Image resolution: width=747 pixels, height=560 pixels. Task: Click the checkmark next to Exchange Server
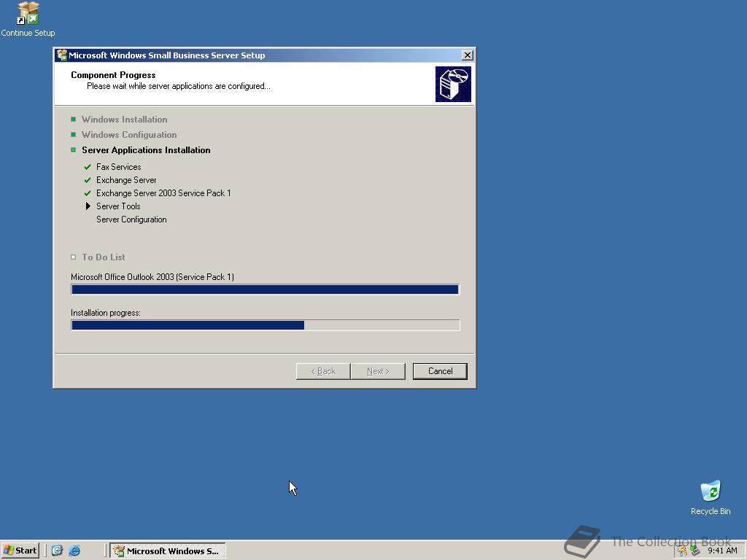88,180
